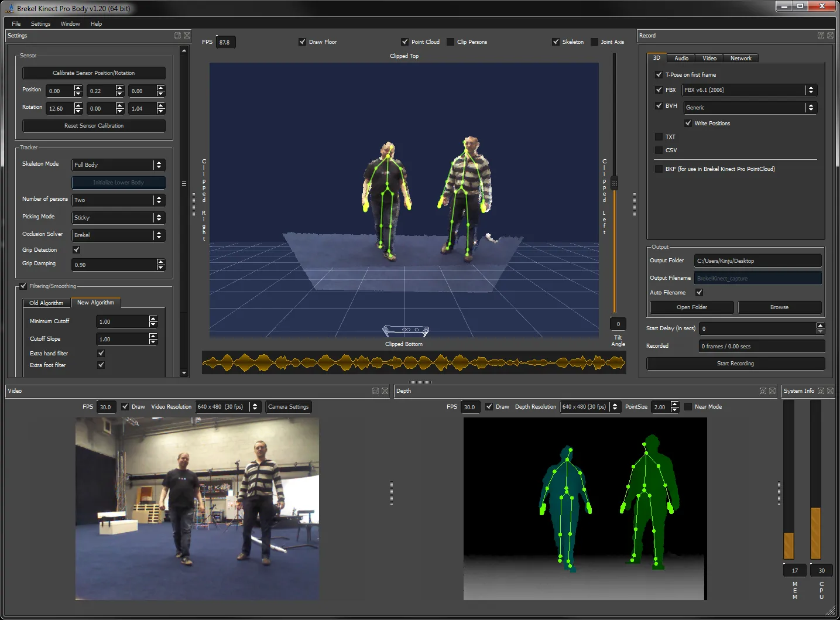Toggle Draw checkbox in the Video panel
This screenshot has width=840, height=620.
125,406
